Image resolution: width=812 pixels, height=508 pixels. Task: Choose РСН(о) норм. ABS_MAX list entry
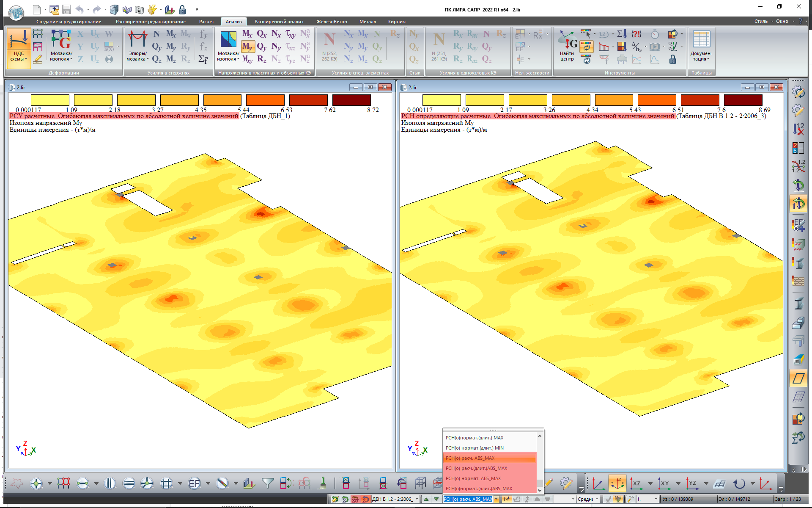point(473,478)
